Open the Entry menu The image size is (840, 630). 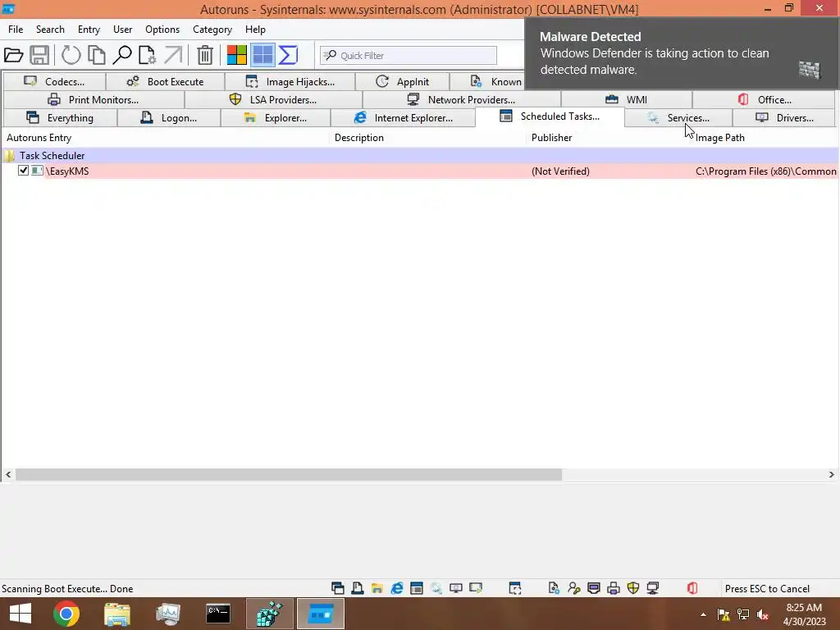89,30
